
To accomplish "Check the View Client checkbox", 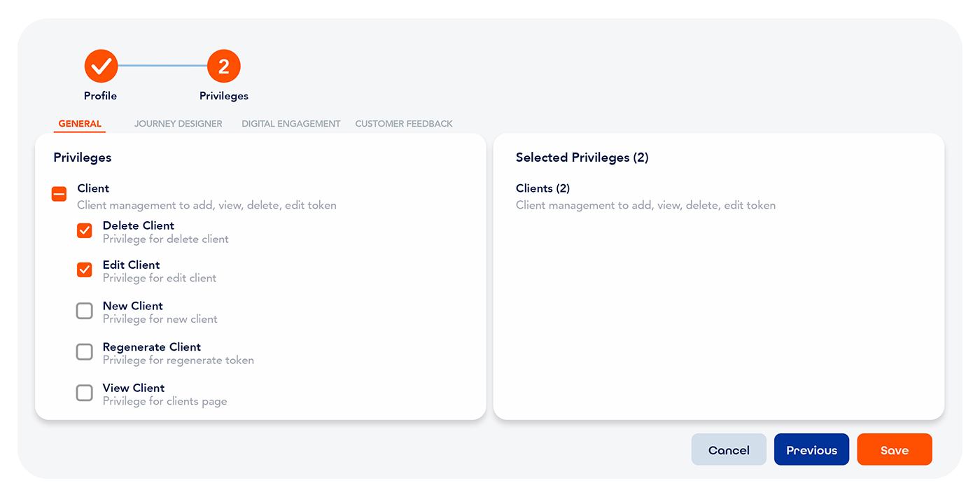I will coord(85,393).
